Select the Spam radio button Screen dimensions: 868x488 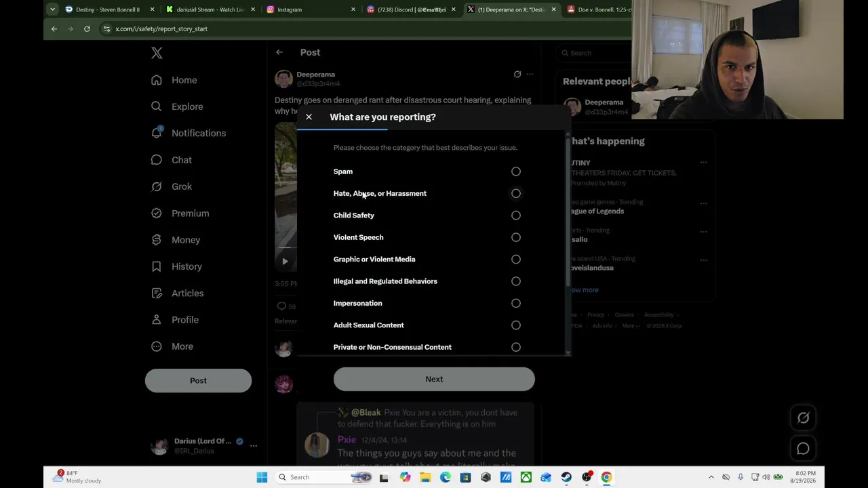pyautogui.click(x=516, y=171)
